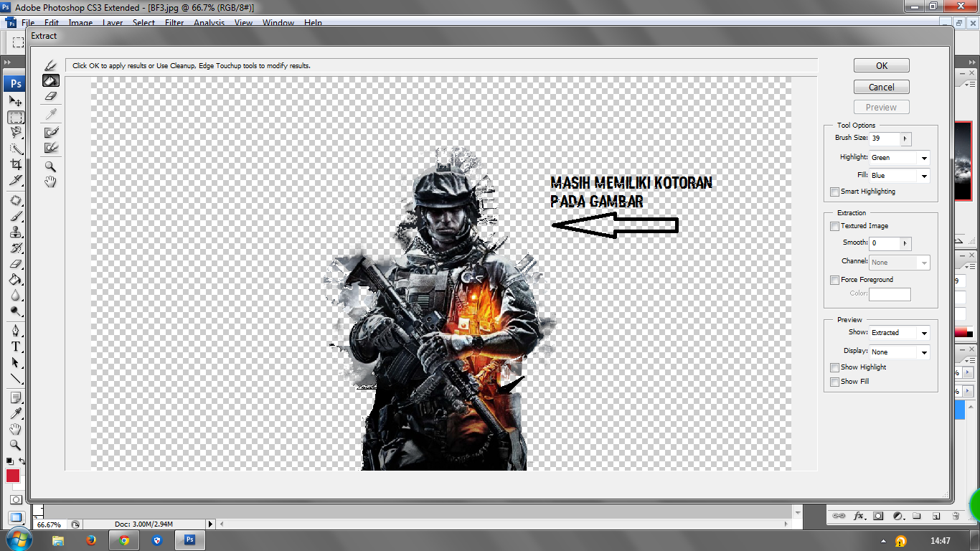Activate the Extract dialog's Zoom tool
980x551 pixels.
coord(51,166)
